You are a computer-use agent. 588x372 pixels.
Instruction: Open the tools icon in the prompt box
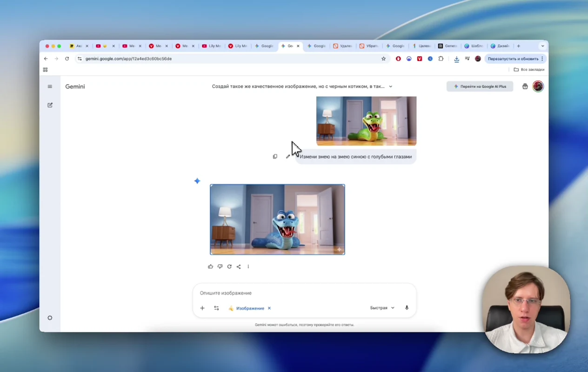click(216, 308)
